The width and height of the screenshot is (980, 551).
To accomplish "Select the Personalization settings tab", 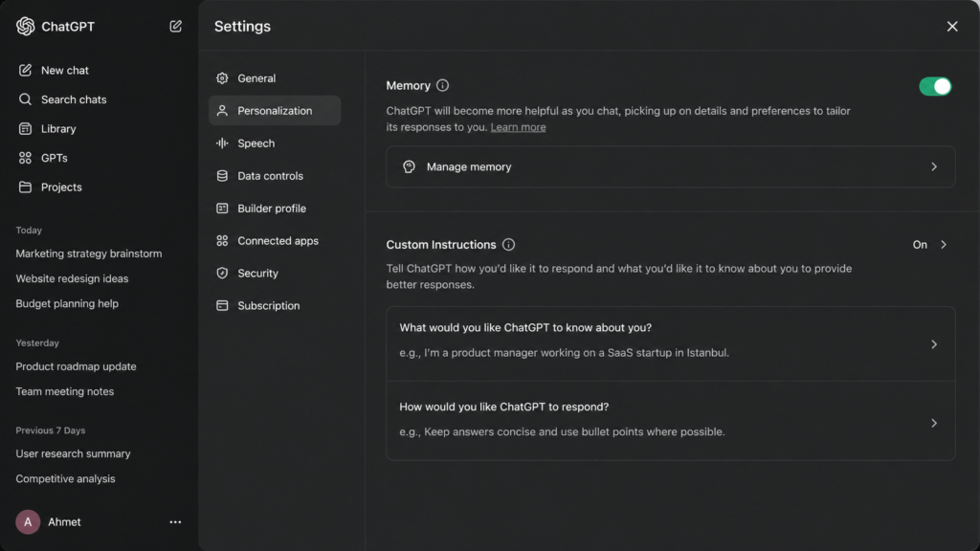I will pyautogui.click(x=275, y=111).
